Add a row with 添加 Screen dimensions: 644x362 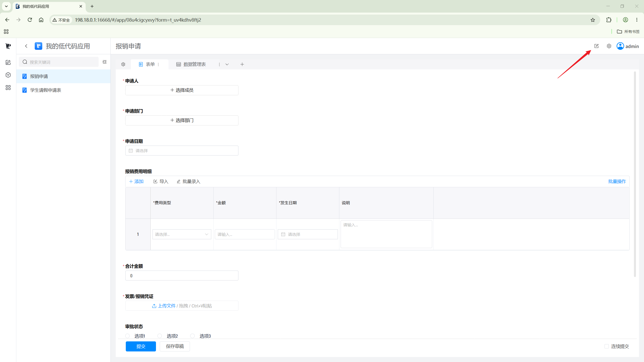(136, 182)
